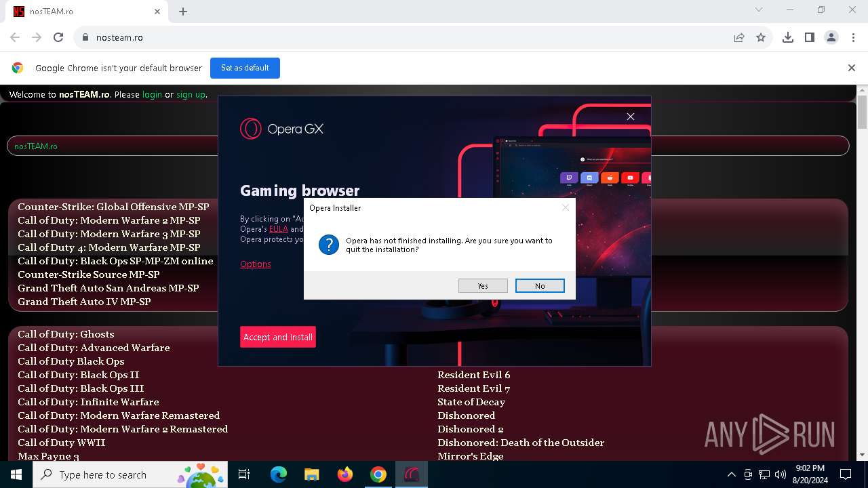Open Chrome three-dot menu

[x=853, y=37]
